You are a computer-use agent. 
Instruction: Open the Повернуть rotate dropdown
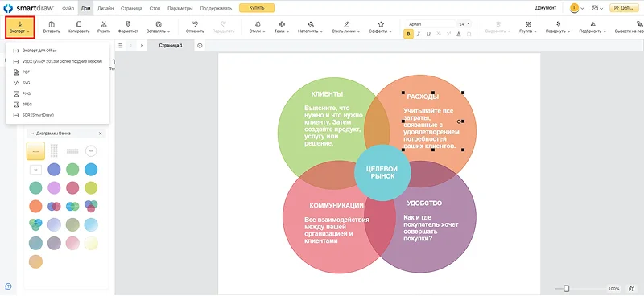[x=558, y=27]
